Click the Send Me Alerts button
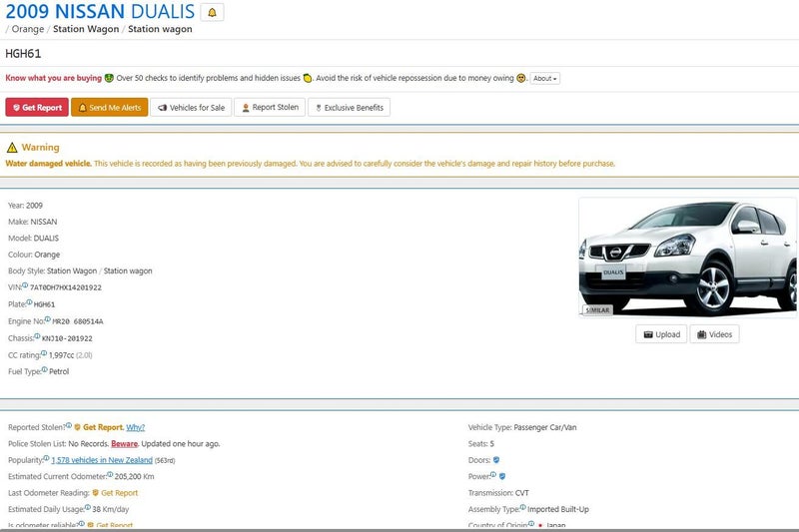Image resolution: width=799 pixels, height=532 pixels. (109, 108)
